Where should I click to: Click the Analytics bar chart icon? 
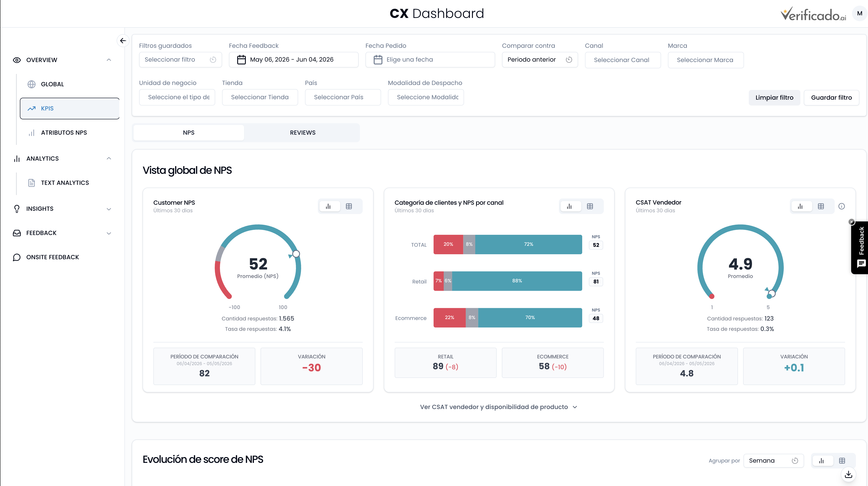tap(17, 158)
